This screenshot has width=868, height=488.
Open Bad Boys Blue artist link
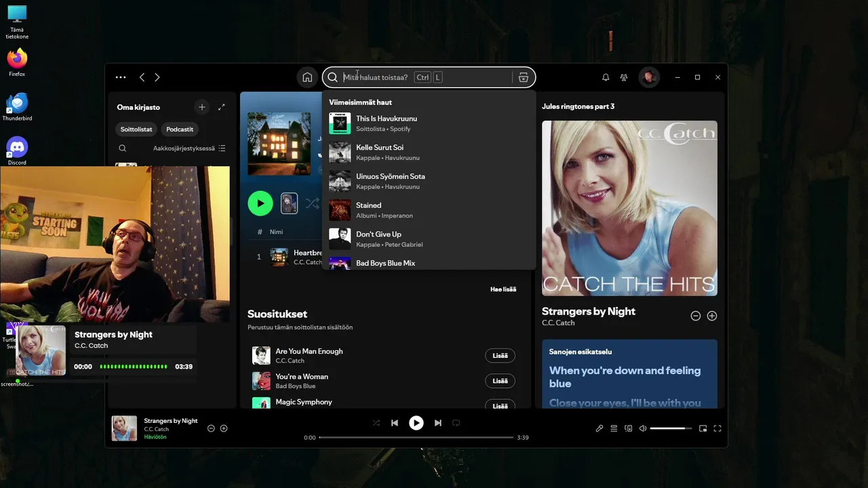pyautogui.click(x=296, y=386)
